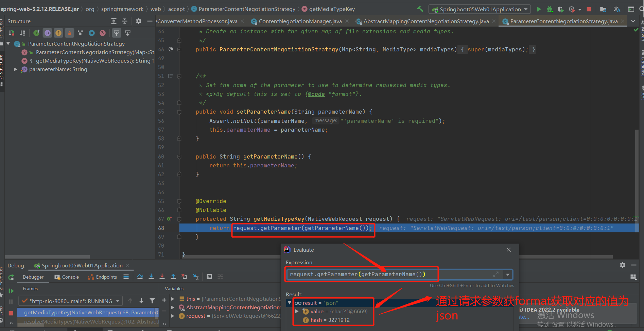Expand All in Structure panel
644x331 pixels.
click(114, 21)
